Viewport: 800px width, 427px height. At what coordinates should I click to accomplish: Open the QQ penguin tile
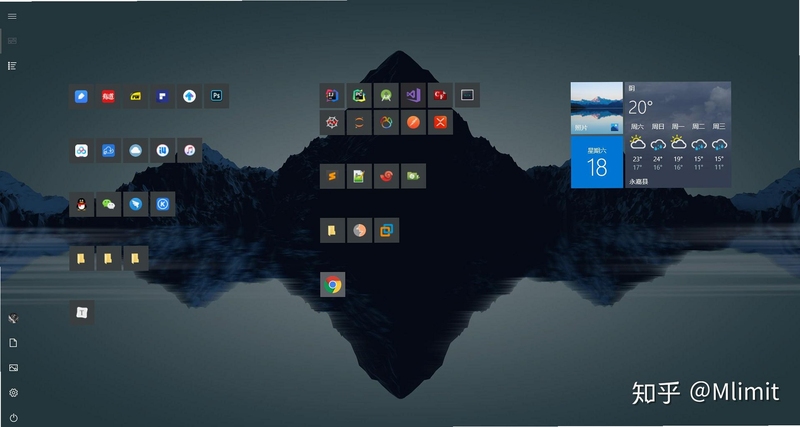(81, 205)
